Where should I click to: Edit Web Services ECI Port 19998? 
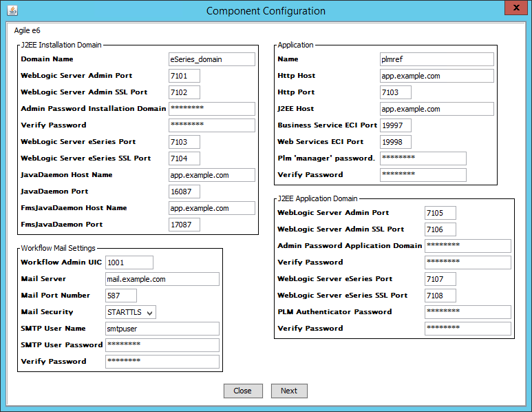[396, 142]
